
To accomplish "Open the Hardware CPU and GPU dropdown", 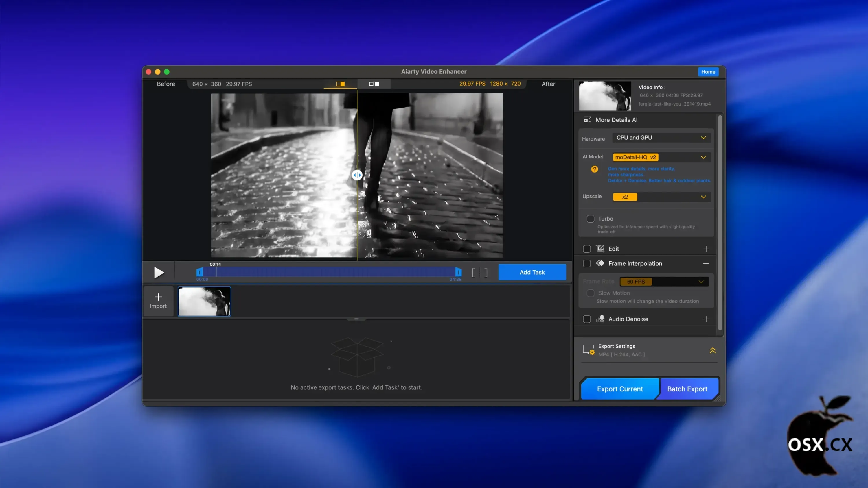I will point(661,138).
